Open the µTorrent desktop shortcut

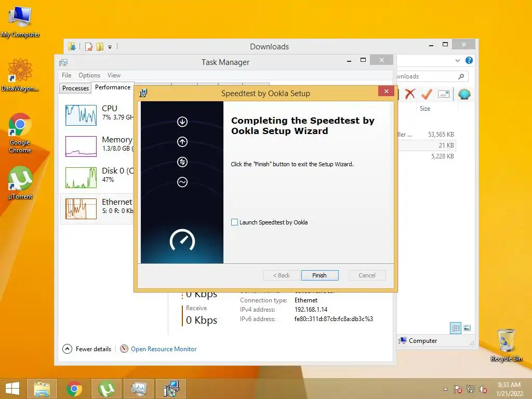(x=20, y=182)
